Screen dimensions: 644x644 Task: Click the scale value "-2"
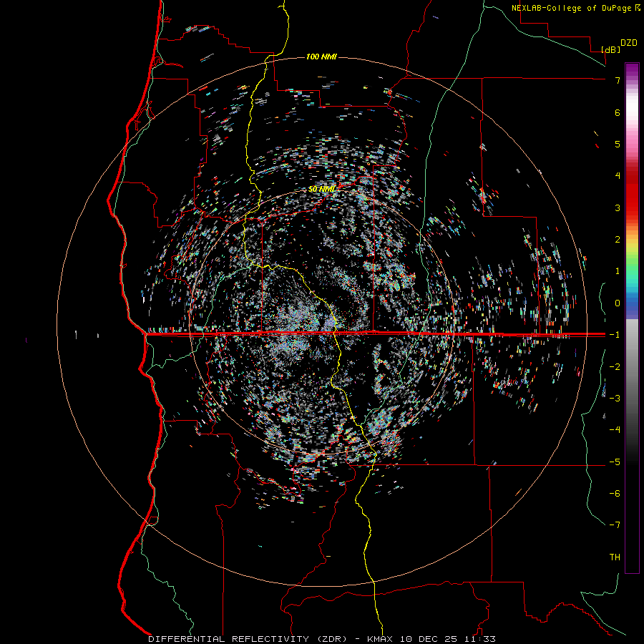615,367
